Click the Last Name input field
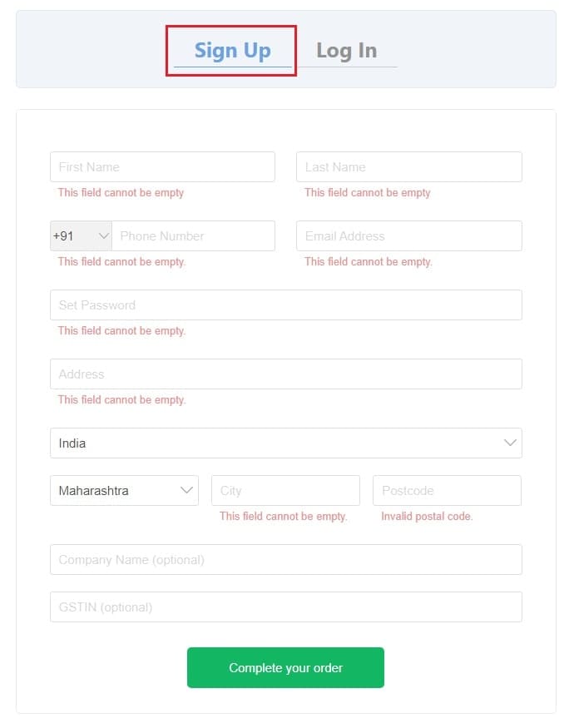574x728 pixels. (x=409, y=166)
